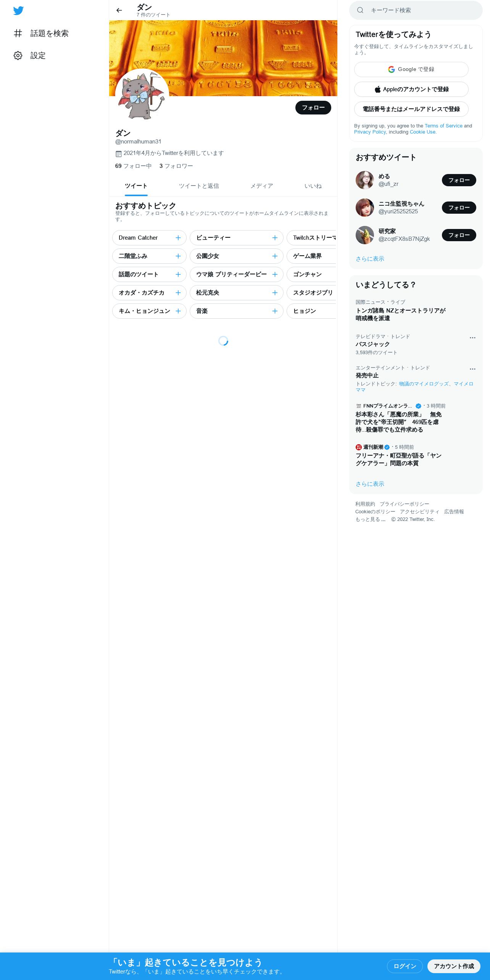The image size is (490, 980).
Task: Select the ゲーム業界 topic chip
Action: pos(311,256)
